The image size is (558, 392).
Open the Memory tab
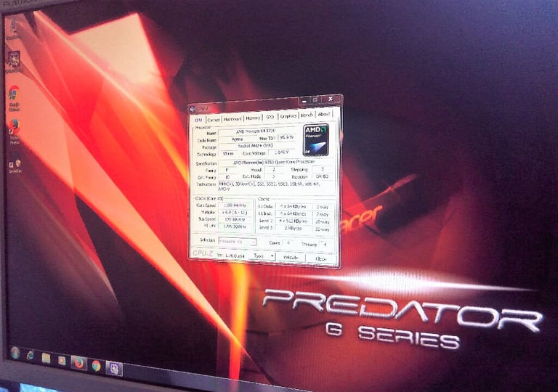253,118
